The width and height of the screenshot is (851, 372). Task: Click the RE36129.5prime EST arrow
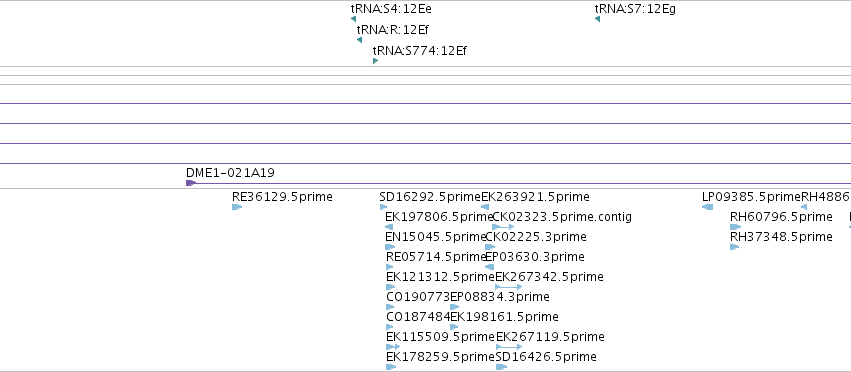237,207
